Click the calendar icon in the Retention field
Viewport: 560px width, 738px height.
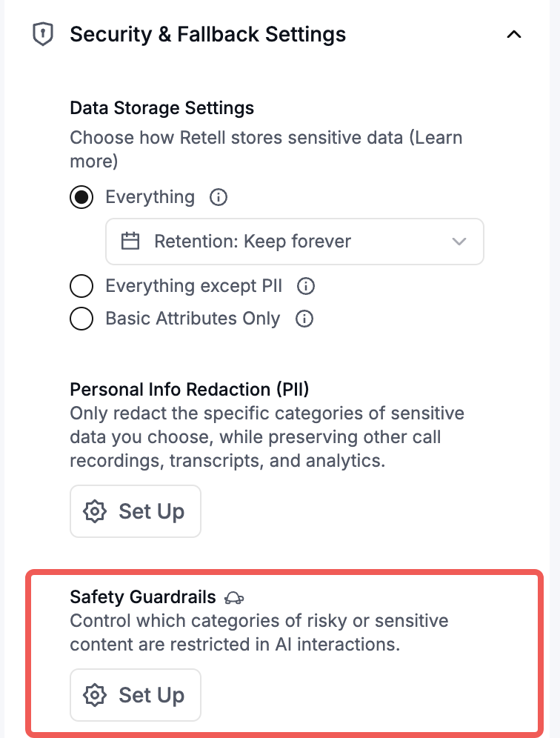(130, 241)
